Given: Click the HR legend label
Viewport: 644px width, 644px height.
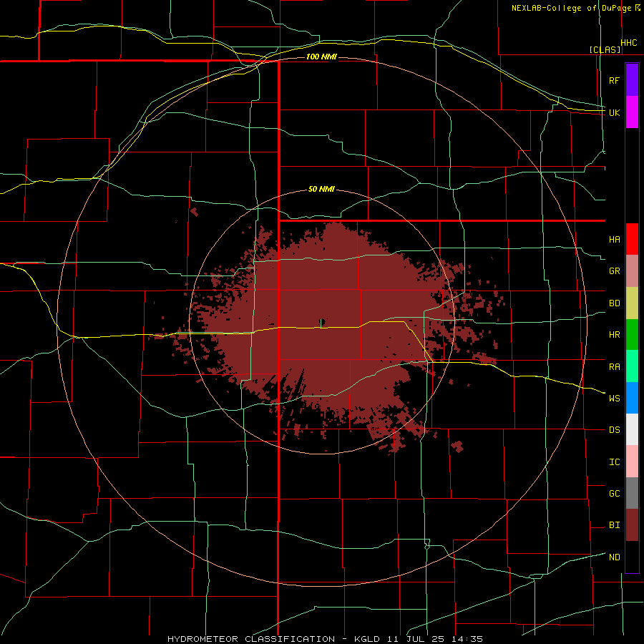Looking at the screenshot, I should (x=614, y=335).
